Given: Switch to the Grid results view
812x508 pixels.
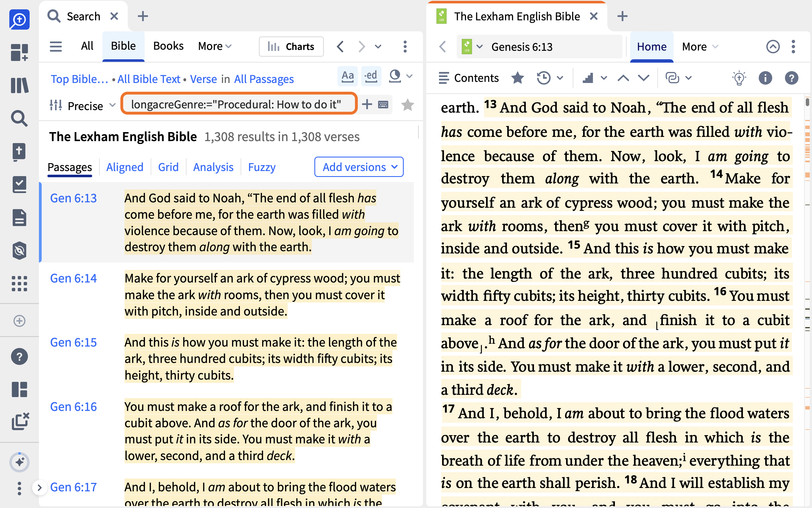Looking at the screenshot, I should (168, 167).
